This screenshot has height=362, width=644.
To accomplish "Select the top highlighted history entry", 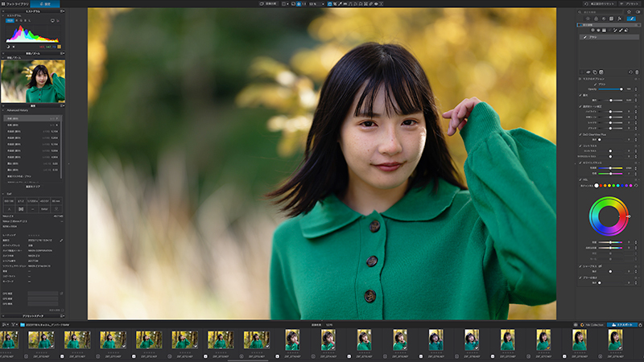I will [32, 118].
